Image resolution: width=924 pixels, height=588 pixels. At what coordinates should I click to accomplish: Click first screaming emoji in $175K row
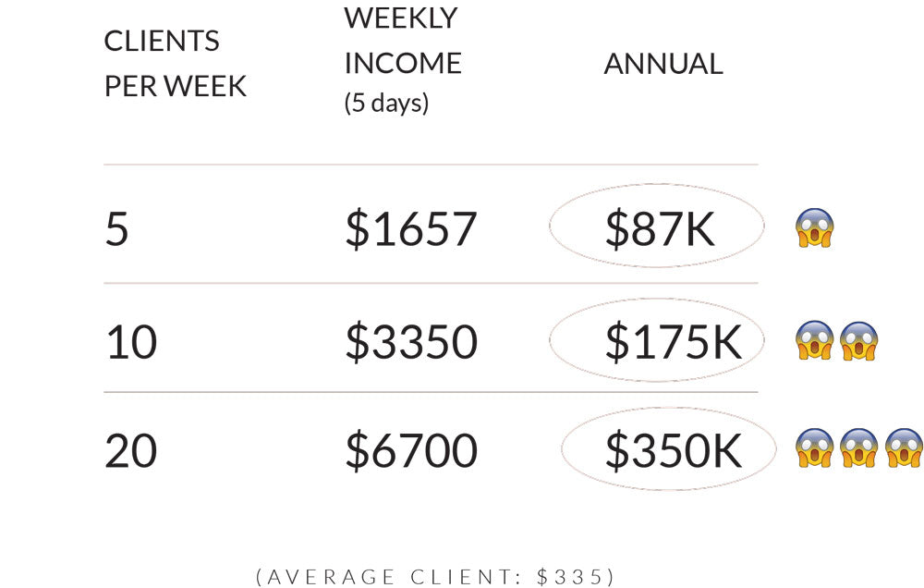pyautogui.click(x=814, y=340)
